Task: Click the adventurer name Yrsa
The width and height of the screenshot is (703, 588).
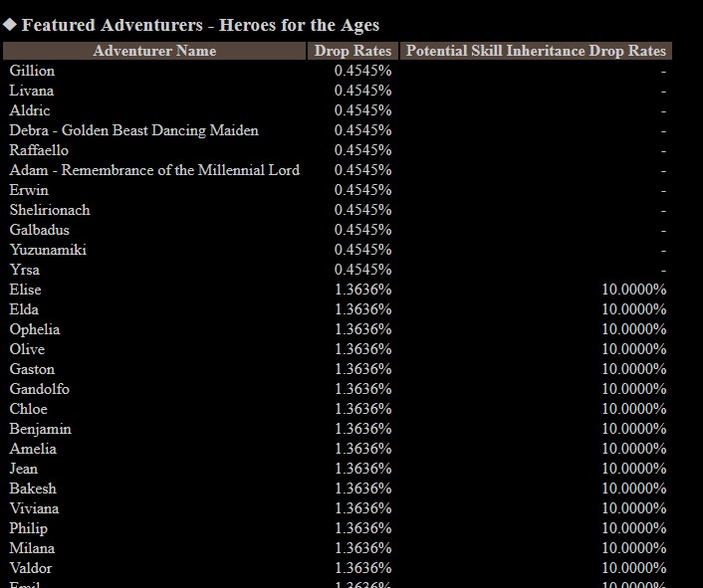Action: (x=24, y=270)
